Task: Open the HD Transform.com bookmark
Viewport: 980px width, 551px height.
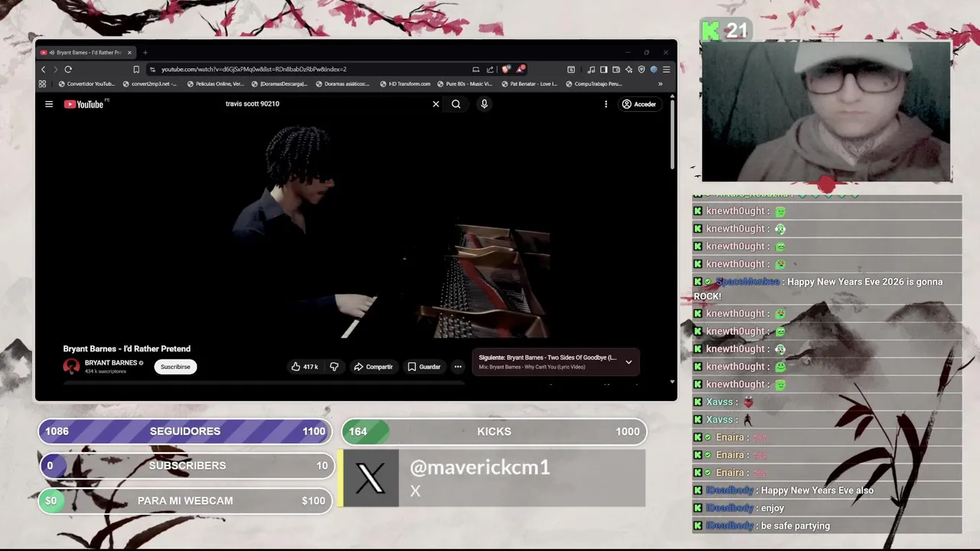Action: pyautogui.click(x=405, y=84)
